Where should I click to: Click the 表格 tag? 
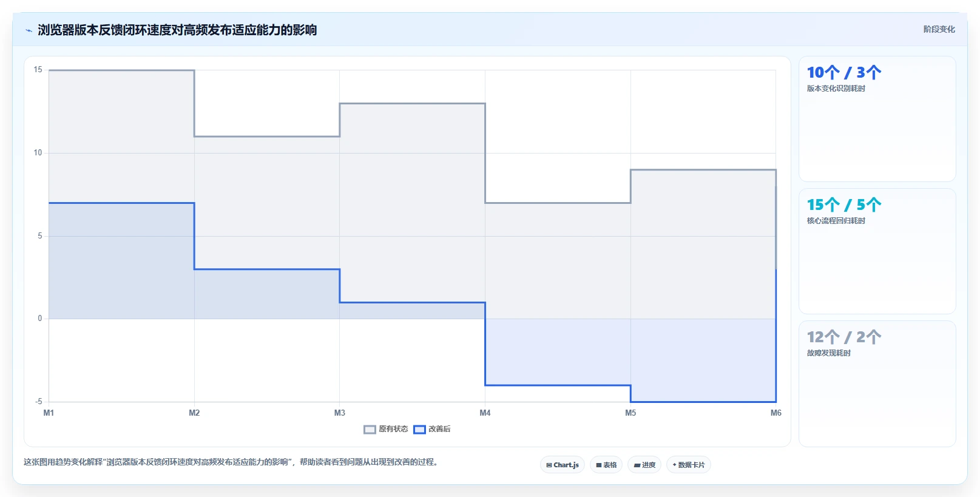click(606, 465)
